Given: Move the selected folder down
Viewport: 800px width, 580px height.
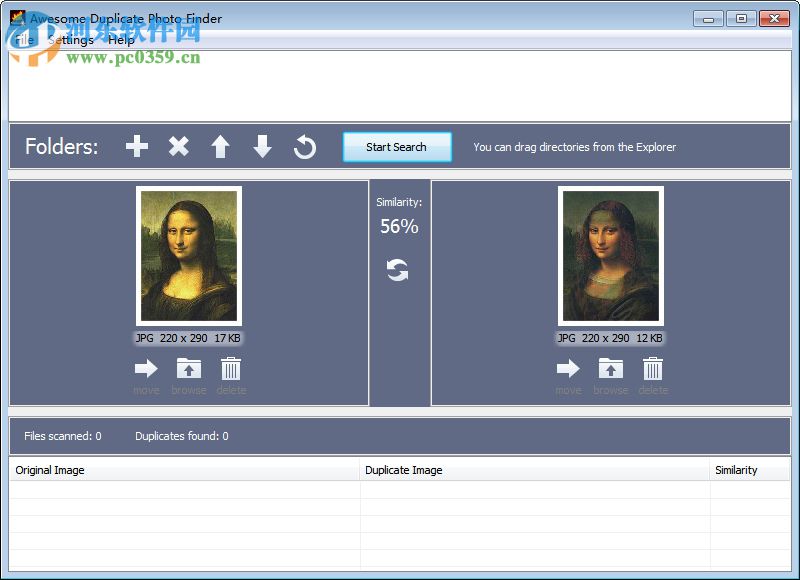Looking at the screenshot, I should (263, 146).
